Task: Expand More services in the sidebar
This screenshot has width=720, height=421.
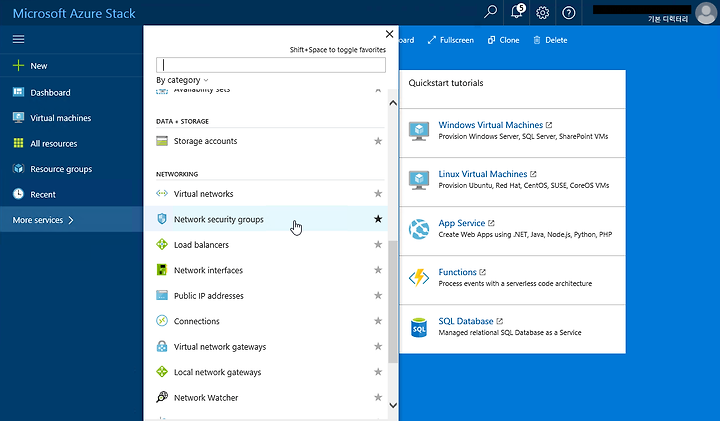Action: point(71,219)
